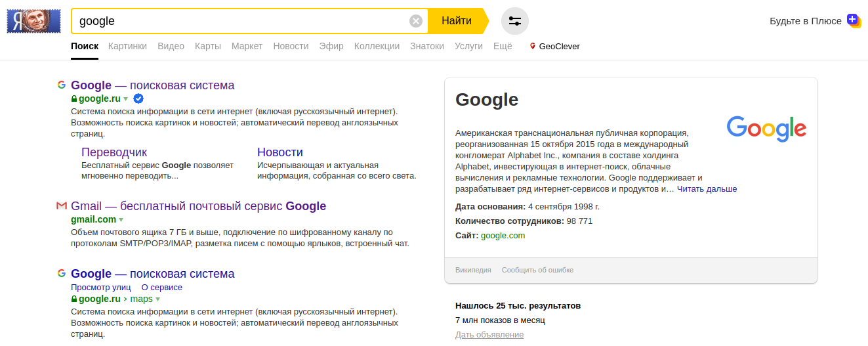
Task: Click the Google favicon of third result
Action: coord(62,273)
